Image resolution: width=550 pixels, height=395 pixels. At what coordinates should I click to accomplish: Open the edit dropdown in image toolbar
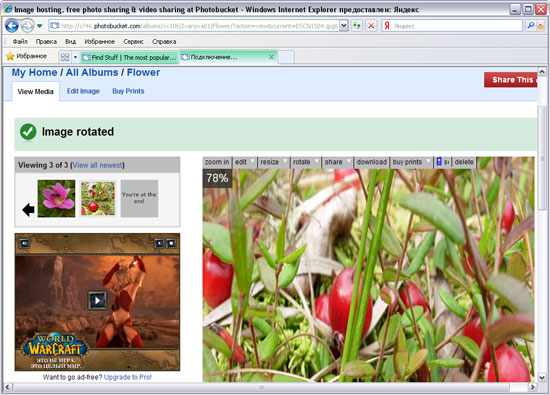click(244, 162)
